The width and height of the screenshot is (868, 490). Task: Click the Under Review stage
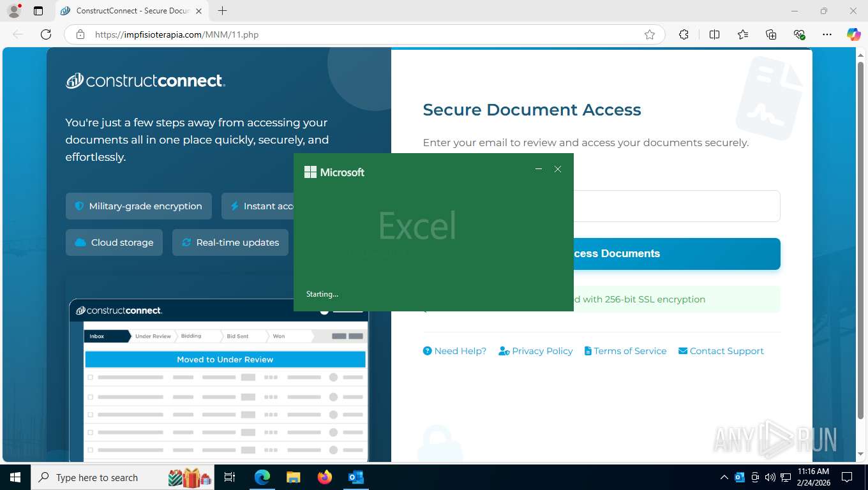153,336
